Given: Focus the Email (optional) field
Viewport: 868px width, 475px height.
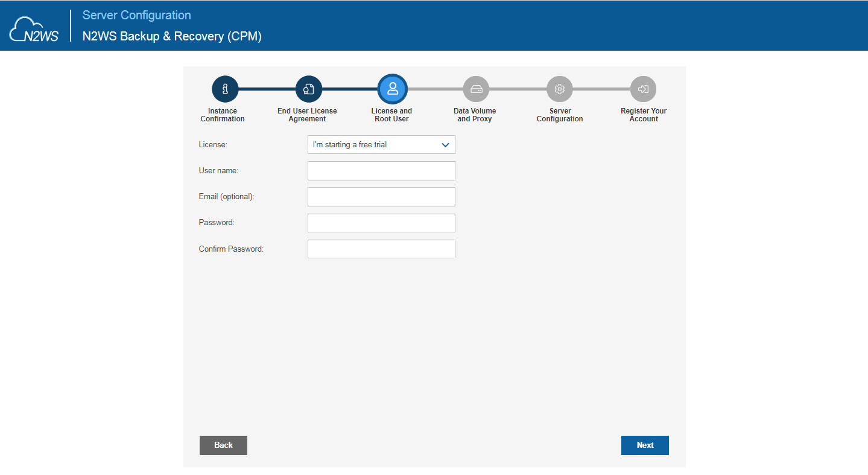Looking at the screenshot, I should click(381, 197).
